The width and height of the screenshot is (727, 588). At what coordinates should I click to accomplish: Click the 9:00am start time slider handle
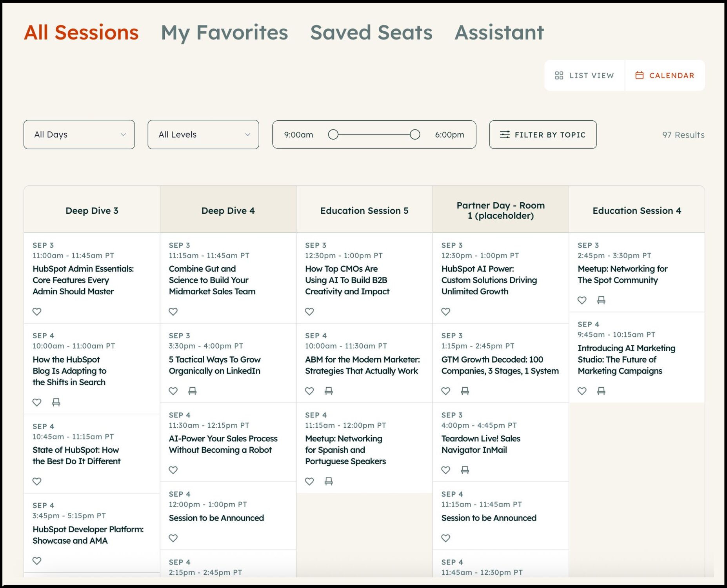coord(333,134)
